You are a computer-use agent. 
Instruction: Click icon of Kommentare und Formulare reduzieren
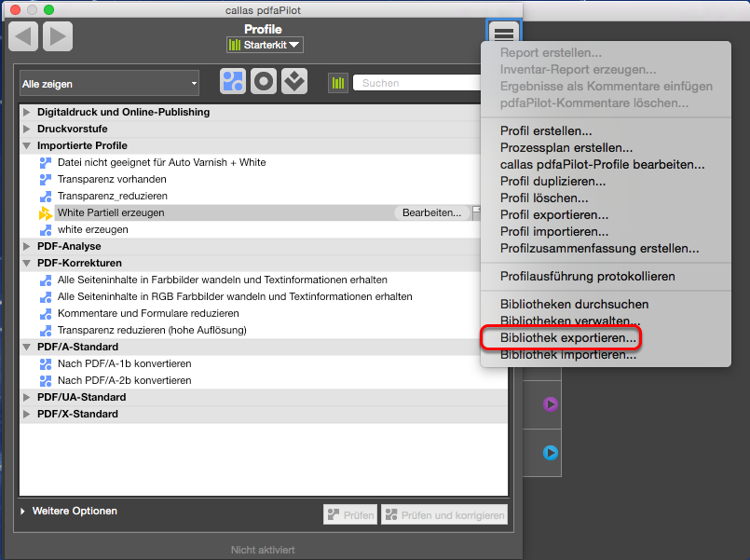pyautogui.click(x=46, y=313)
